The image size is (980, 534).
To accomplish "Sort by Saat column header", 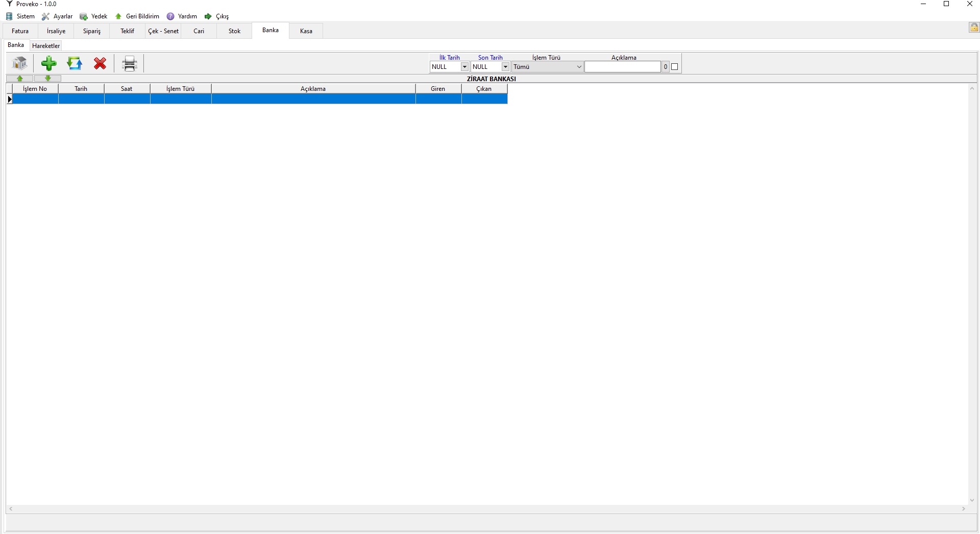I will click(x=127, y=89).
